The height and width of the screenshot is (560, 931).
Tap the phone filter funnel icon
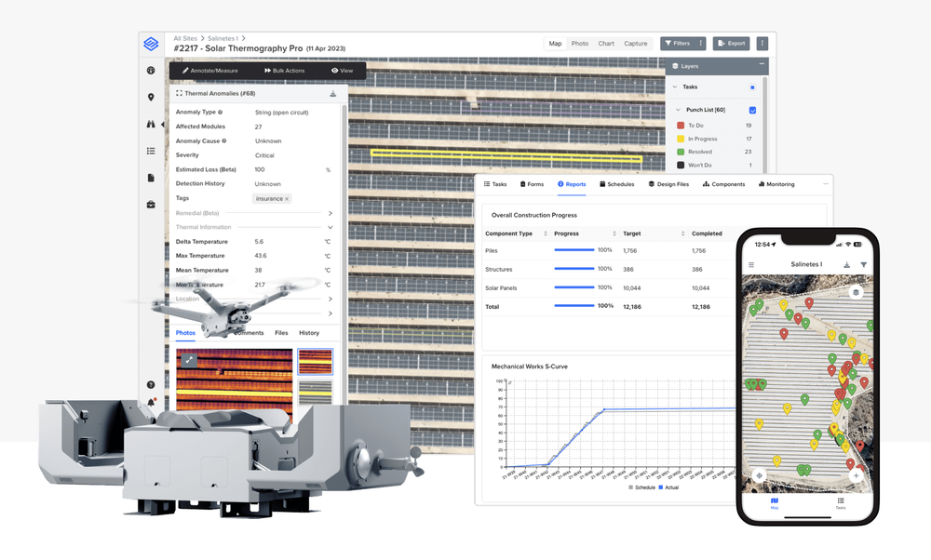coord(863,264)
